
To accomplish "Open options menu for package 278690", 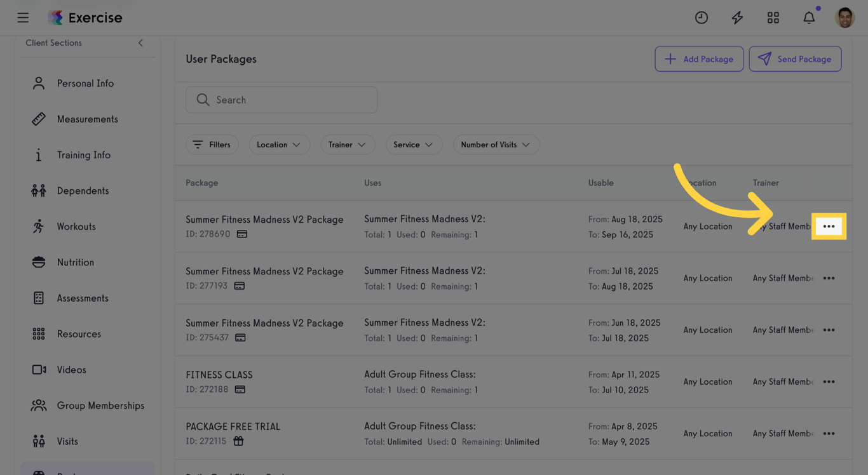I will [x=829, y=227].
